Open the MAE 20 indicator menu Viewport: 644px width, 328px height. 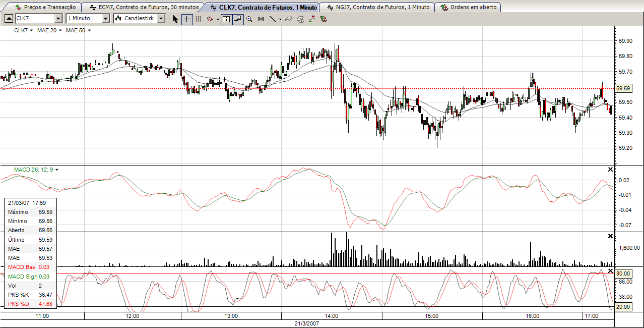48,30
